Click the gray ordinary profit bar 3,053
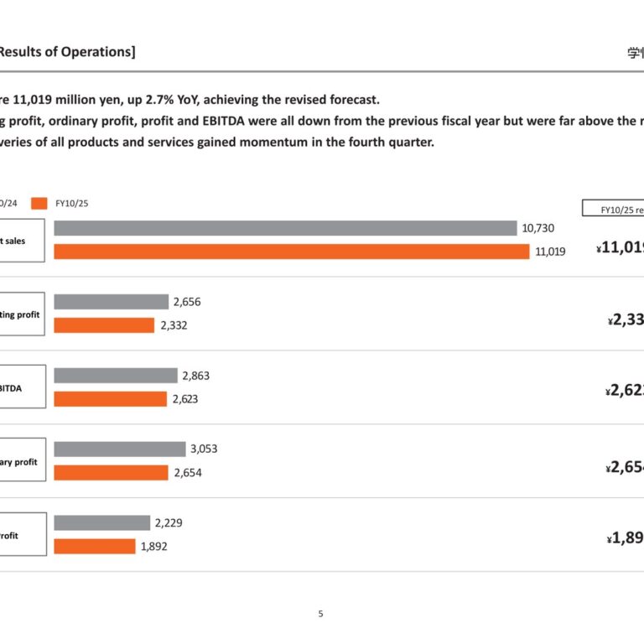644x644 pixels. pos(120,449)
